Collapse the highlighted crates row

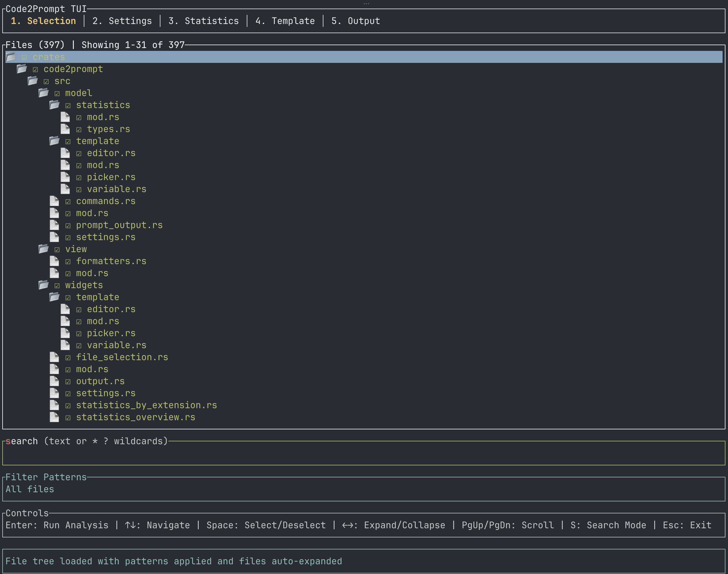(364, 57)
